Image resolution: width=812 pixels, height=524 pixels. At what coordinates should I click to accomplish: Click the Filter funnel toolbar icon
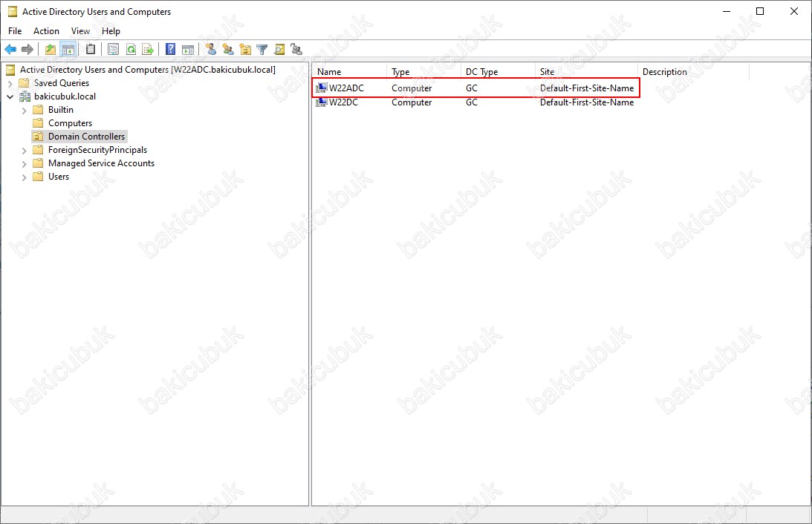262,49
